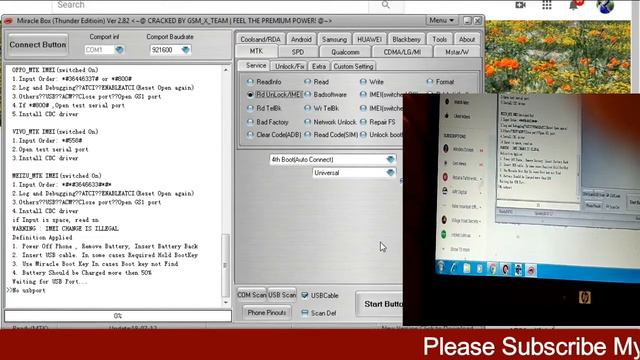Viewport: 640px width, 360px height.
Task: Select the CDMA/LG/MI tab
Action: click(402, 52)
